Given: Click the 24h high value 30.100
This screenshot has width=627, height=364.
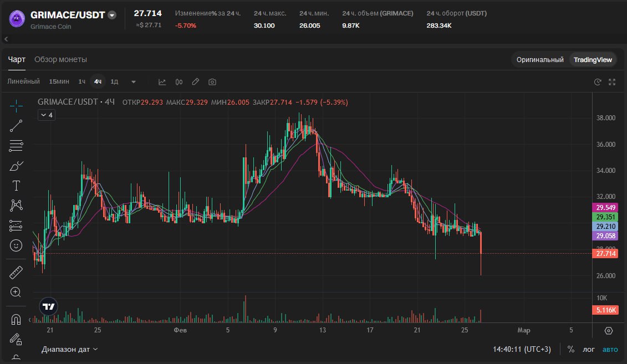Looking at the screenshot, I should coord(264,25).
